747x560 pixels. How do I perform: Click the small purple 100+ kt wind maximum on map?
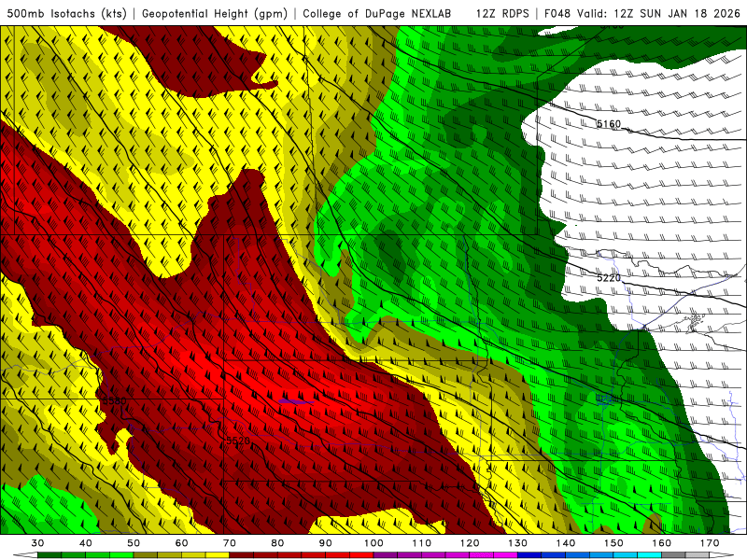(296, 402)
